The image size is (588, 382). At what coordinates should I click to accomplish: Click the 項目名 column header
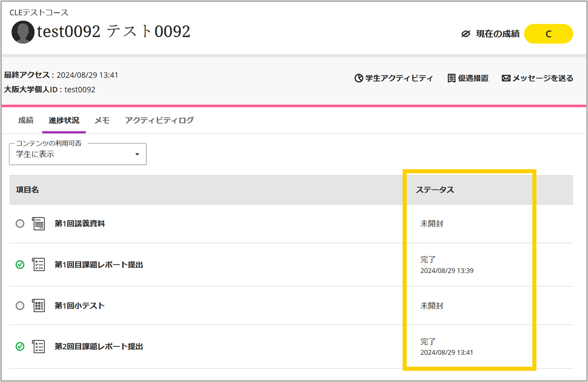coord(27,190)
